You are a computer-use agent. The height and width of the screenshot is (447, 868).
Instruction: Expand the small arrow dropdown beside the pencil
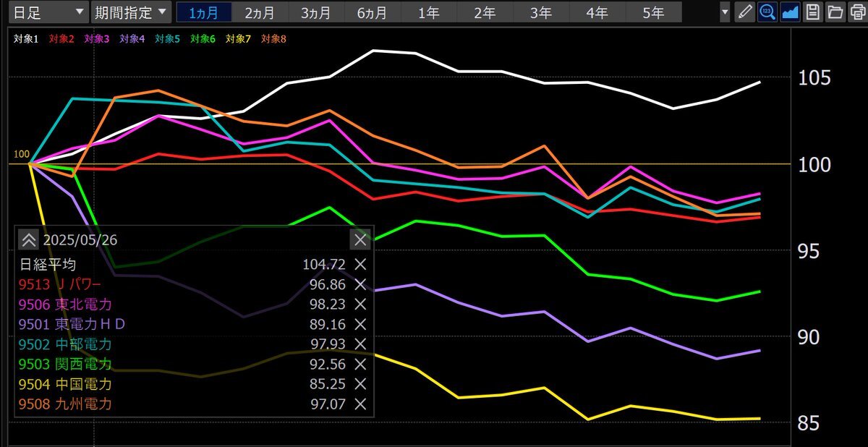click(726, 12)
